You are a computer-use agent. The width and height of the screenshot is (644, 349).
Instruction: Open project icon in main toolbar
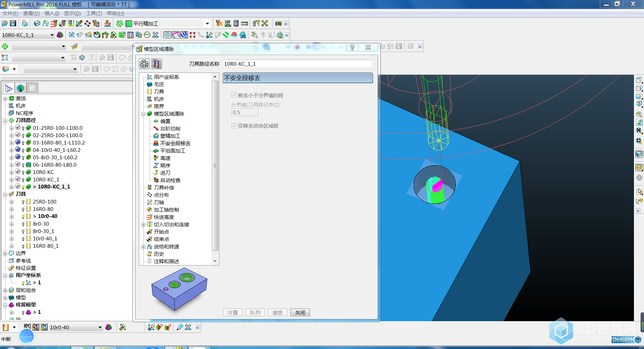pos(5,23)
